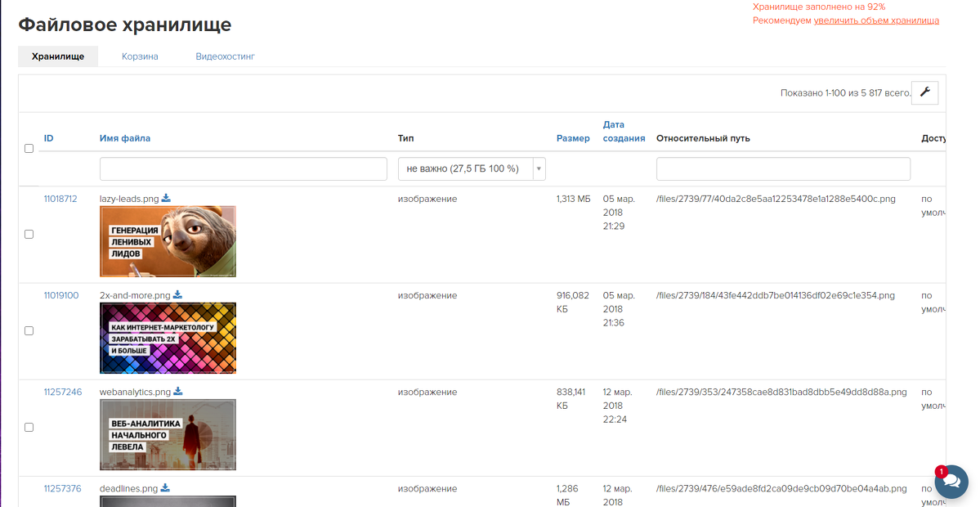The height and width of the screenshot is (507, 980).
Task: Open the chat widget bubble
Action: click(951, 482)
